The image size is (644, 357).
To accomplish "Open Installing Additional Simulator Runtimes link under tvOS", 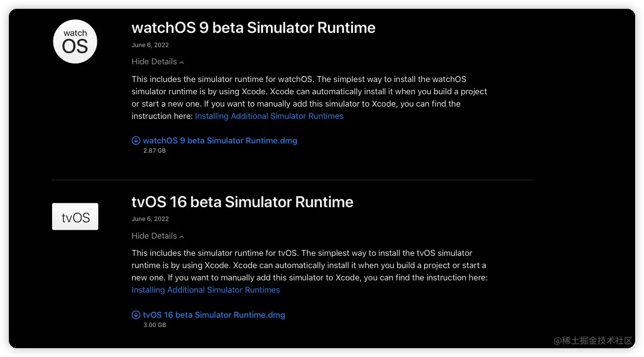I will [205, 290].
